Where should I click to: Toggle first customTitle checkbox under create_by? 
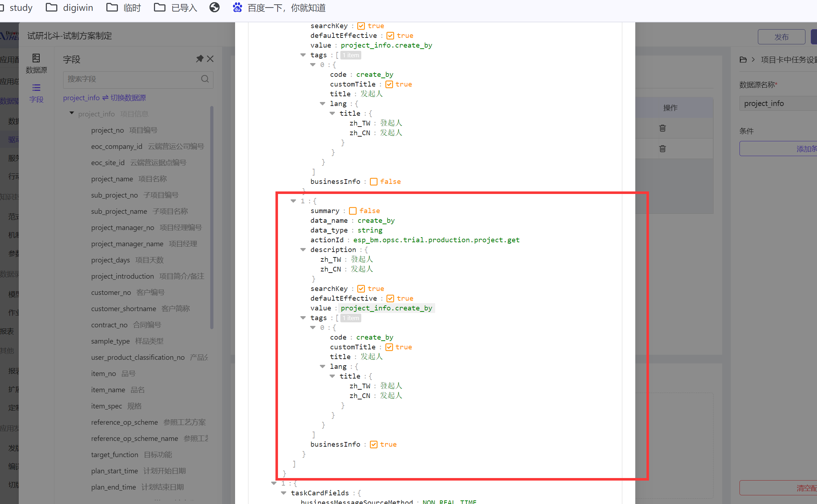(x=389, y=84)
